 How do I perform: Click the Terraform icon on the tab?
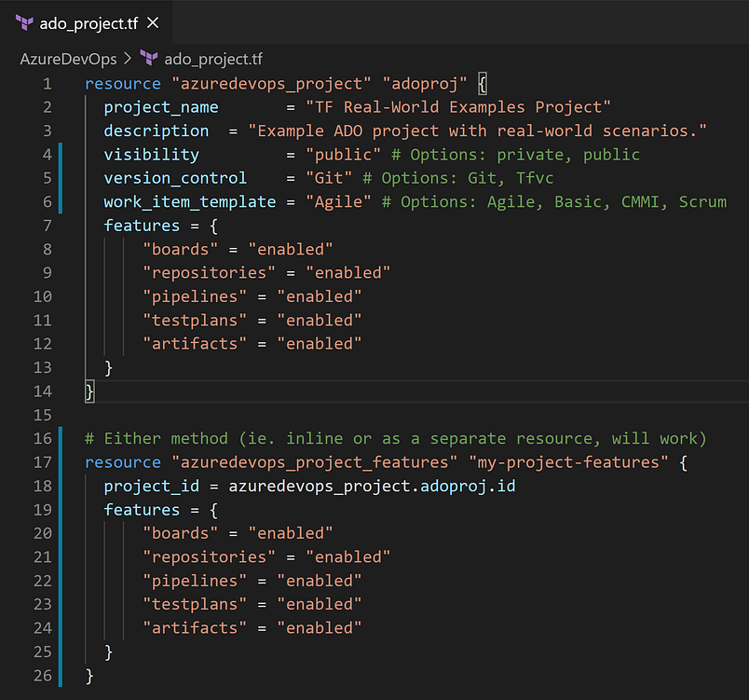tap(24, 22)
